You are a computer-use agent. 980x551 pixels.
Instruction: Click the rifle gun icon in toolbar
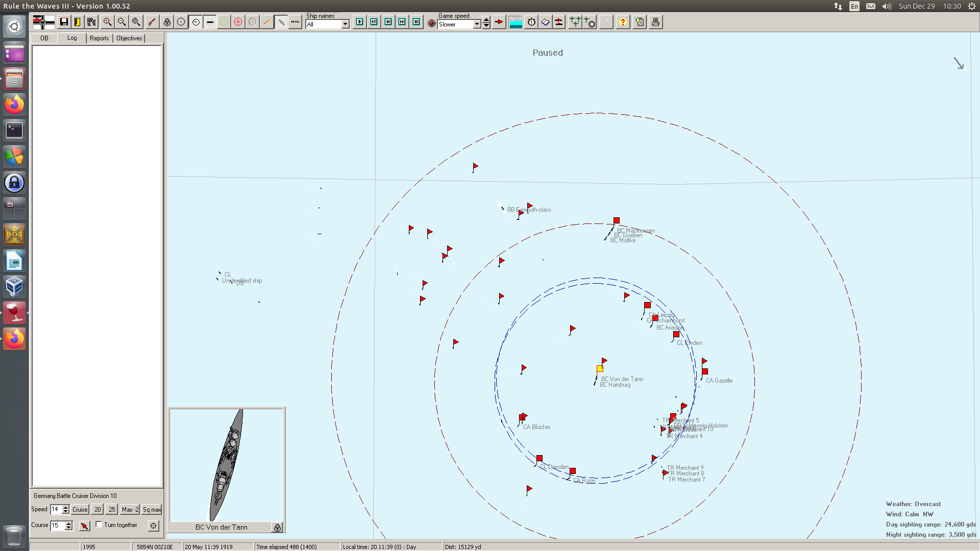152,22
